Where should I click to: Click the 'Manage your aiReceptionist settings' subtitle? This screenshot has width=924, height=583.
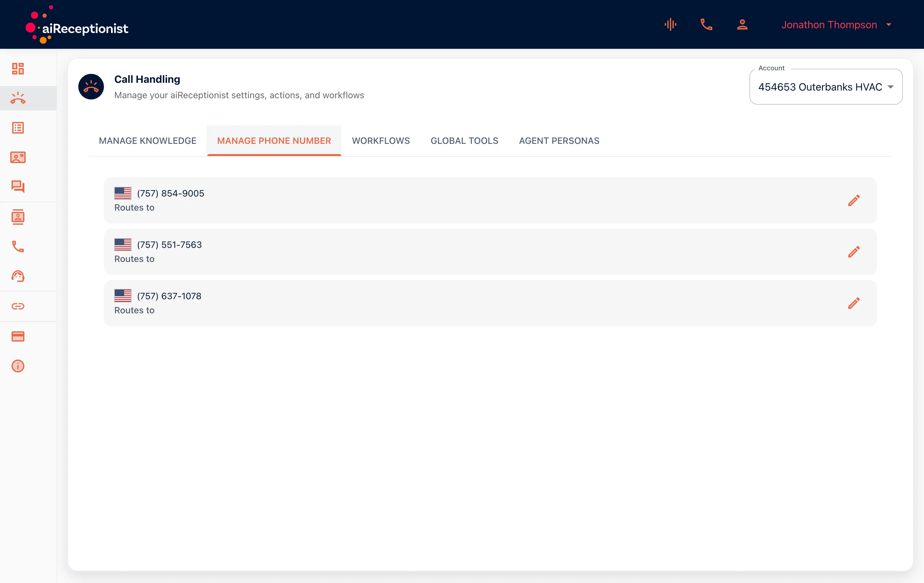click(239, 95)
